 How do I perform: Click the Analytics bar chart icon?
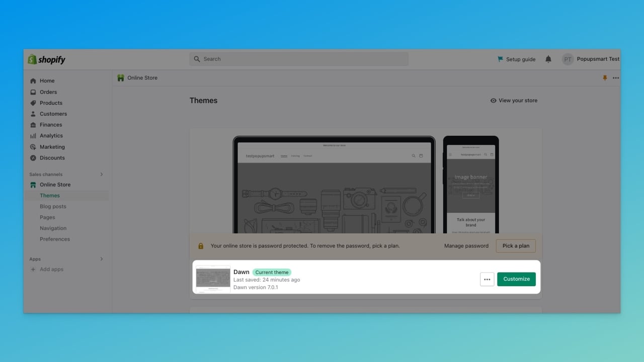[33, 136]
